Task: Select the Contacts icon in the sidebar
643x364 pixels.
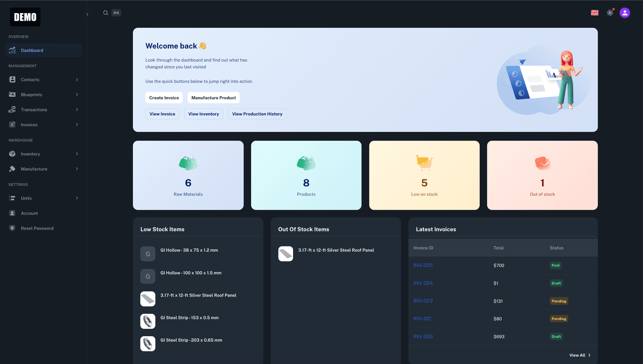Action: click(x=12, y=80)
